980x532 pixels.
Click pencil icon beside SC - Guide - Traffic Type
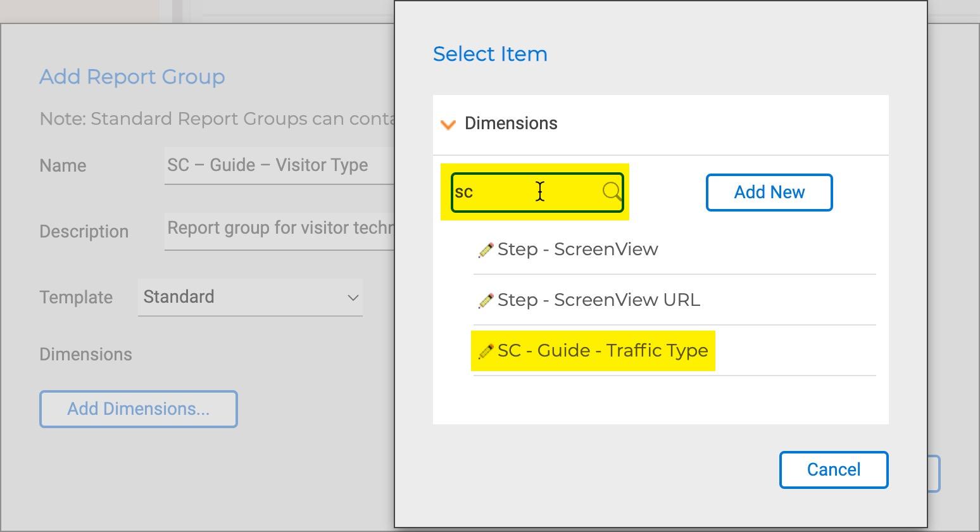tap(486, 351)
